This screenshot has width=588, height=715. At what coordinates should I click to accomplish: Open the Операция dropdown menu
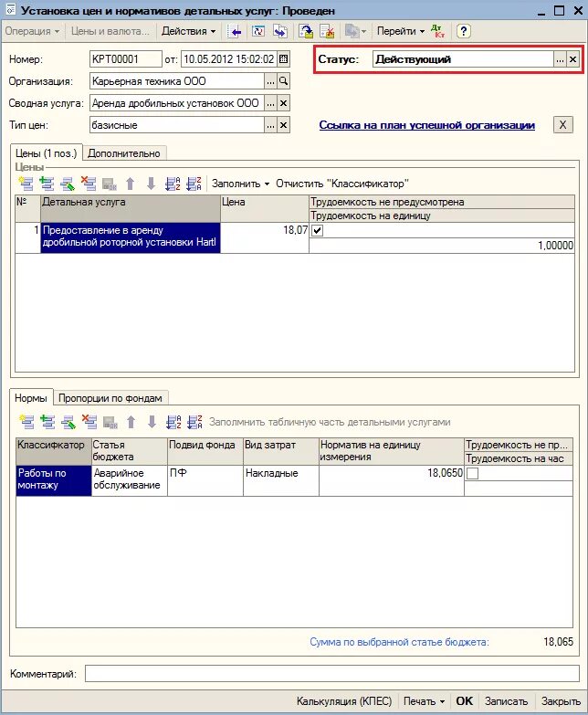[32, 31]
